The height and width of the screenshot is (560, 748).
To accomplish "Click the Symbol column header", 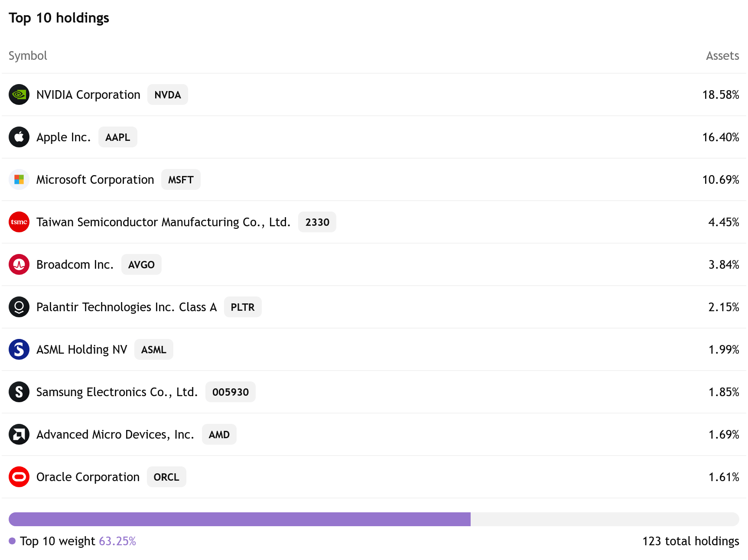I will pyautogui.click(x=28, y=55).
